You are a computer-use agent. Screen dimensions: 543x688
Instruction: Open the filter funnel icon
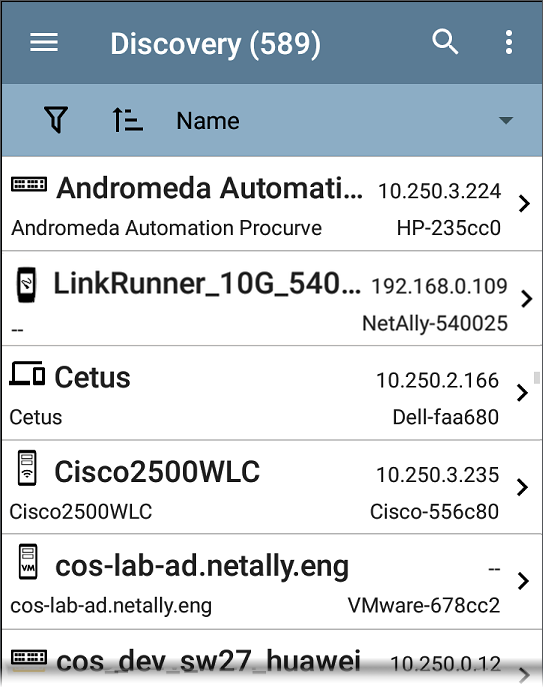coord(56,120)
